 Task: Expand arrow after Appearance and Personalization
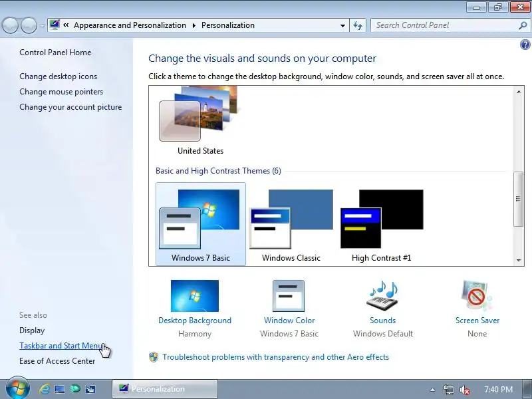pyautogui.click(x=194, y=25)
